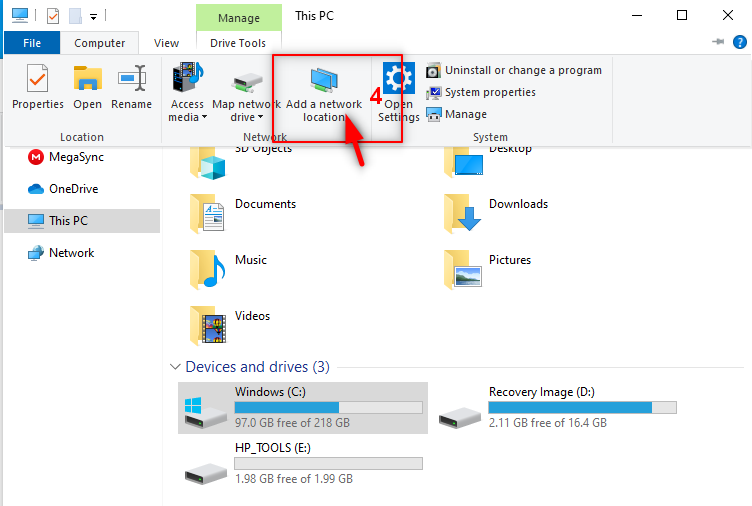Click HP_TOOLS (E:) capacity usage bar

tap(329, 463)
